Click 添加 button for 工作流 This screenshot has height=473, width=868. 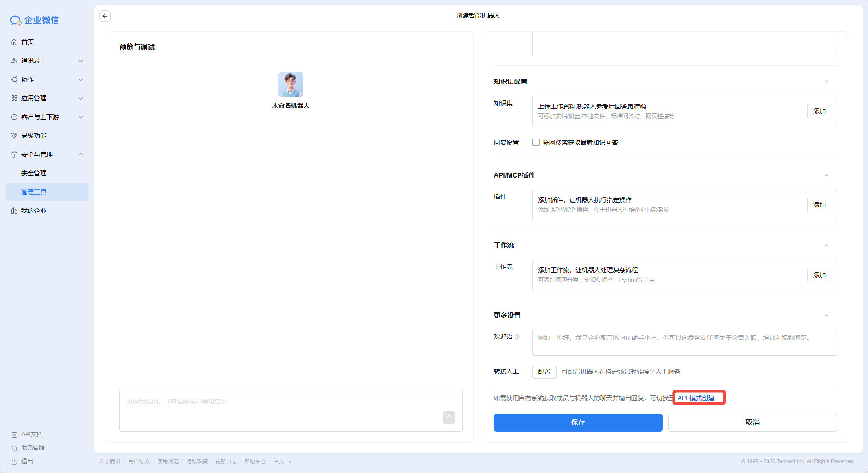coord(819,275)
